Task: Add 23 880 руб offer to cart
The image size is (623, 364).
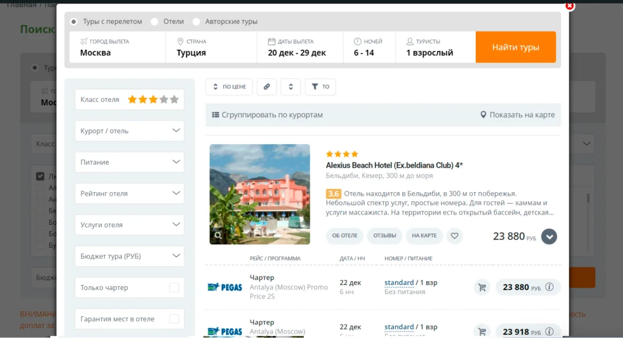Action: click(482, 287)
